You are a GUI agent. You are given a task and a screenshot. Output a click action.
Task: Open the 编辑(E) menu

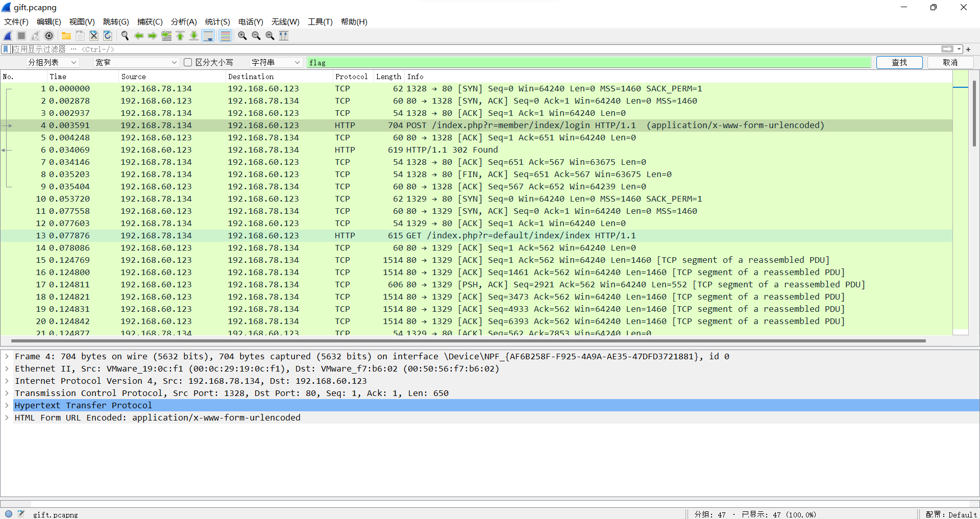point(49,22)
